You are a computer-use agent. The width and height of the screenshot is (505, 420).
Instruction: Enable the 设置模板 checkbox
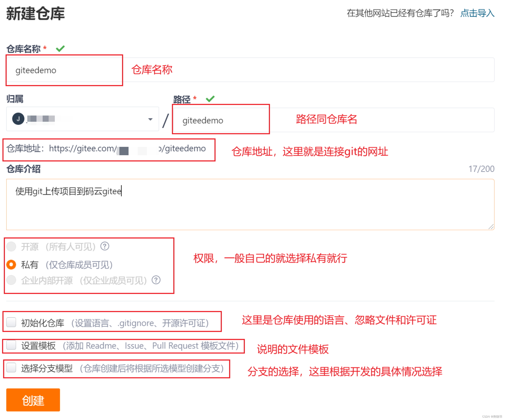tap(11, 345)
